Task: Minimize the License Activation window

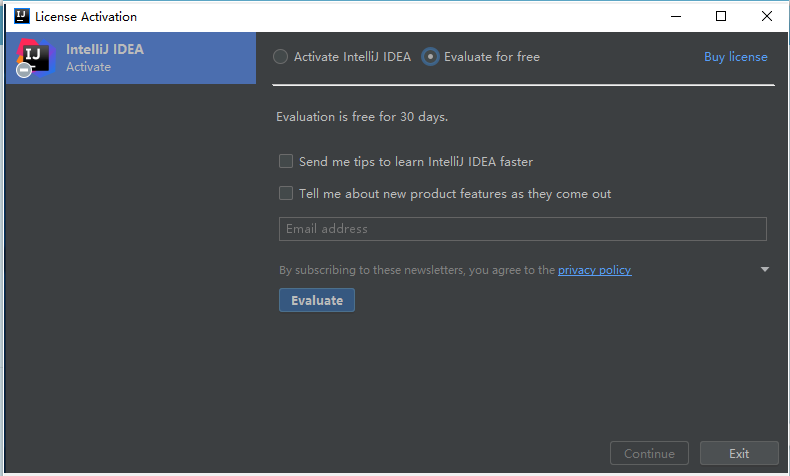Action: 676,17
